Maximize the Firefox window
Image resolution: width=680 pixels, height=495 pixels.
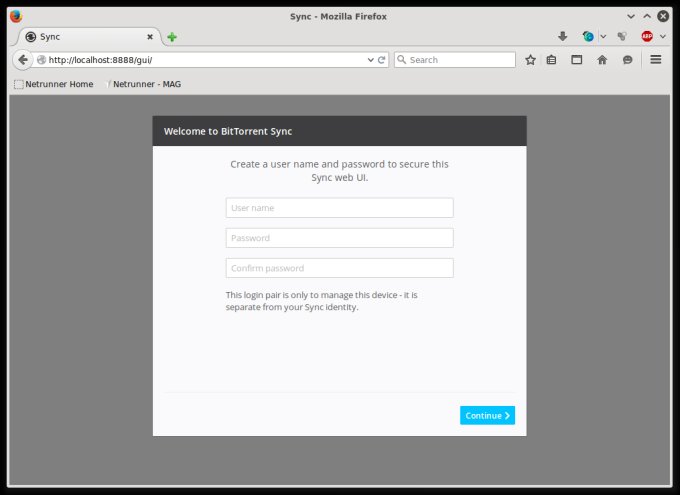click(647, 16)
